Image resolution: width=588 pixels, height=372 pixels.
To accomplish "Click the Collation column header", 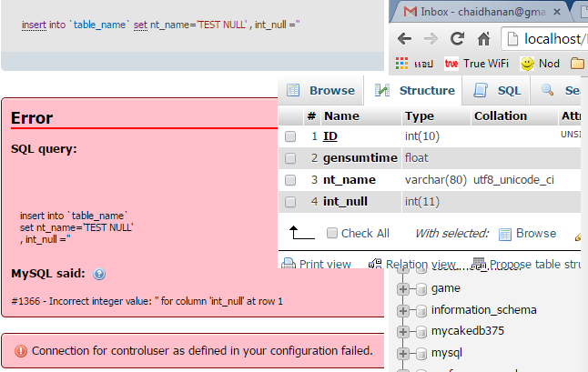I will point(501,116).
